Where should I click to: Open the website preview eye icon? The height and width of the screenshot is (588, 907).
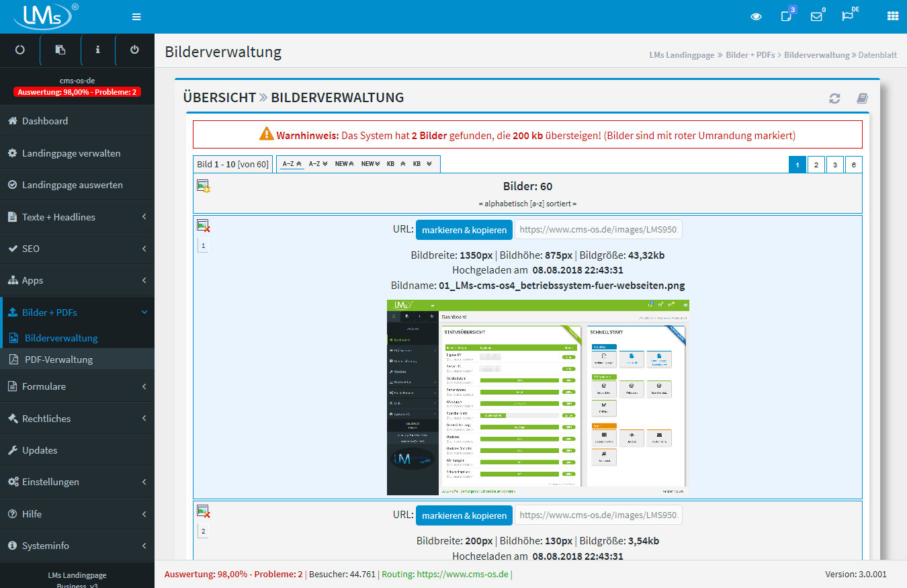pos(756,17)
